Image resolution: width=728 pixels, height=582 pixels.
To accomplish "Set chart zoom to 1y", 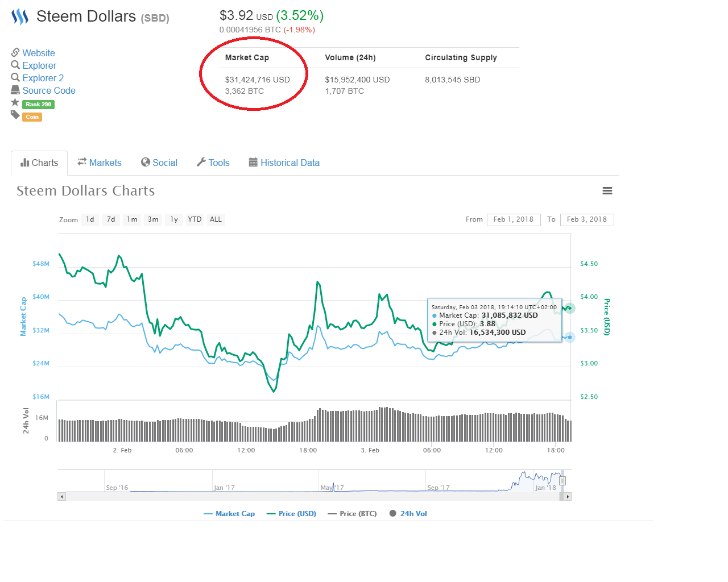I will tap(174, 219).
